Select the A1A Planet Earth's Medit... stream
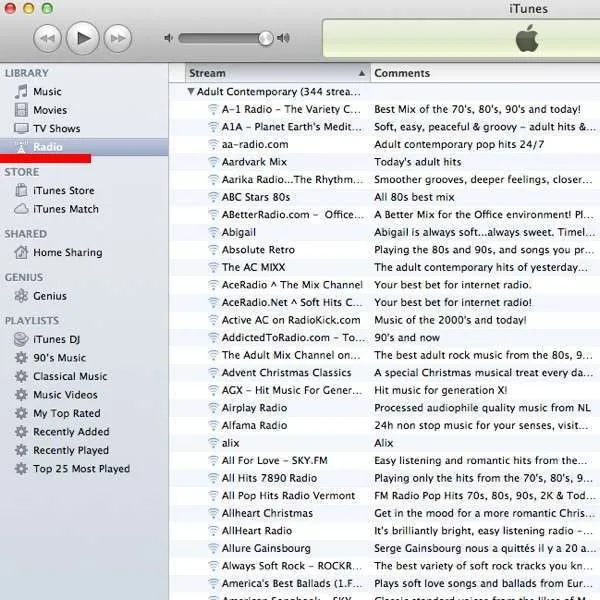Viewport: 600px width, 600px height. [292, 127]
